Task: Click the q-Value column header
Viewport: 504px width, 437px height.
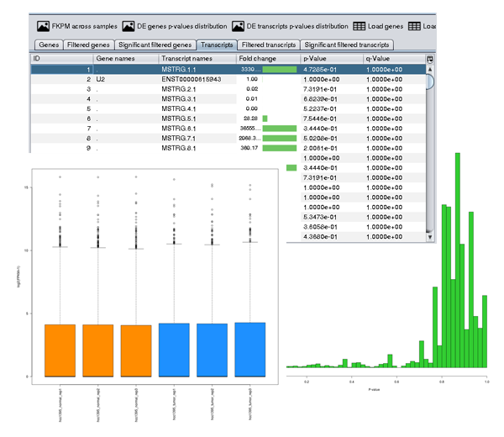Action: point(393,59)
